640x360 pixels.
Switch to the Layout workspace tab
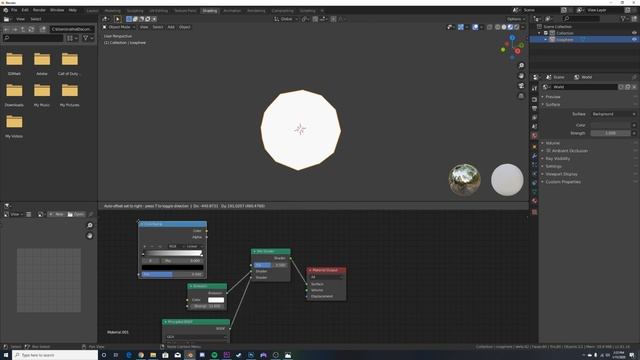coord(93,11)
